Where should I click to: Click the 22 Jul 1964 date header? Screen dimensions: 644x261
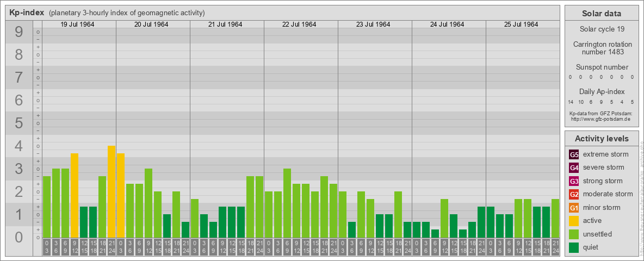(299, 24)
